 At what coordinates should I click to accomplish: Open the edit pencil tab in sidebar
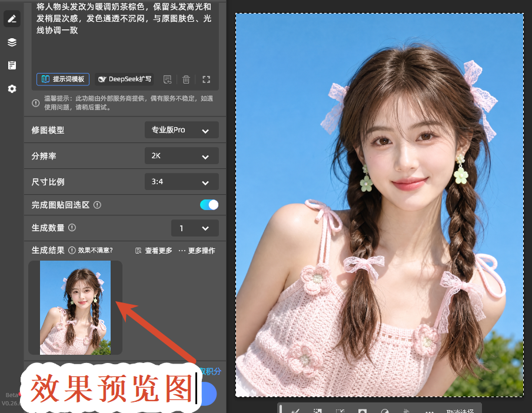12,19
